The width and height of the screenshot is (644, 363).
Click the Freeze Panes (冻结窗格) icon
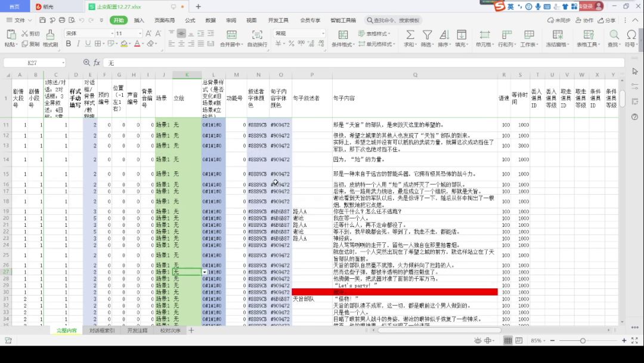point(556,35)
